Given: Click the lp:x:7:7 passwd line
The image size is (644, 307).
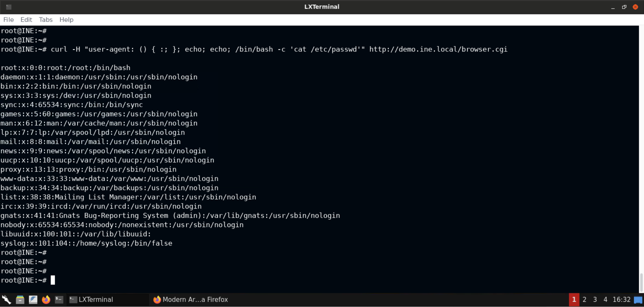Looking at the screenshot, I should [93, 132].
